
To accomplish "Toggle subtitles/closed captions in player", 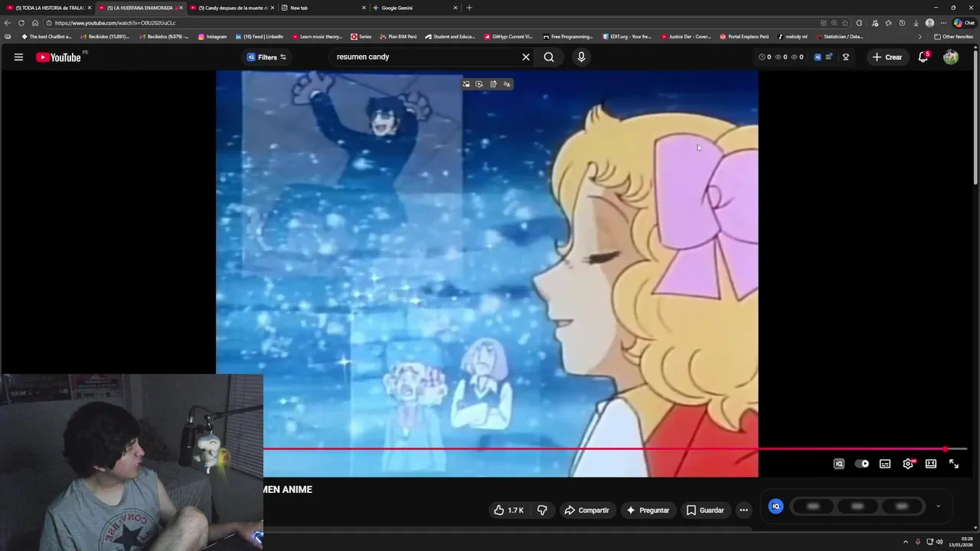I will tap(885, 464).
